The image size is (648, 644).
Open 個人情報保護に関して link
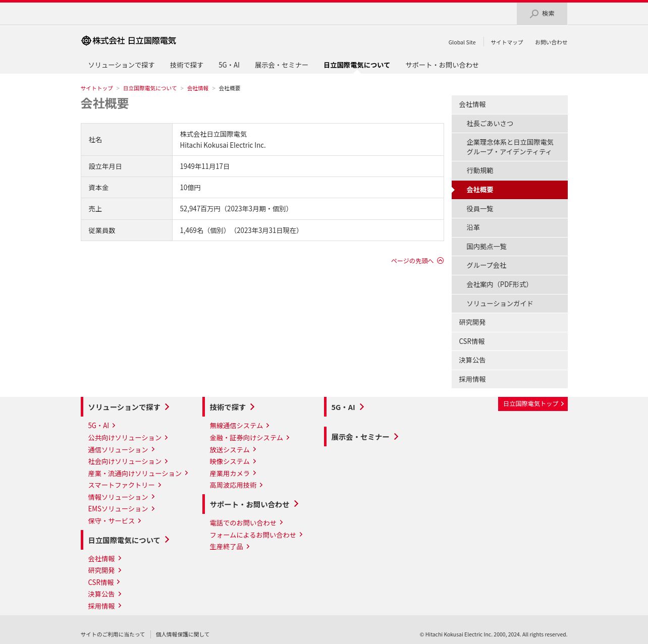pyautogui.click(x=182, y=634)
